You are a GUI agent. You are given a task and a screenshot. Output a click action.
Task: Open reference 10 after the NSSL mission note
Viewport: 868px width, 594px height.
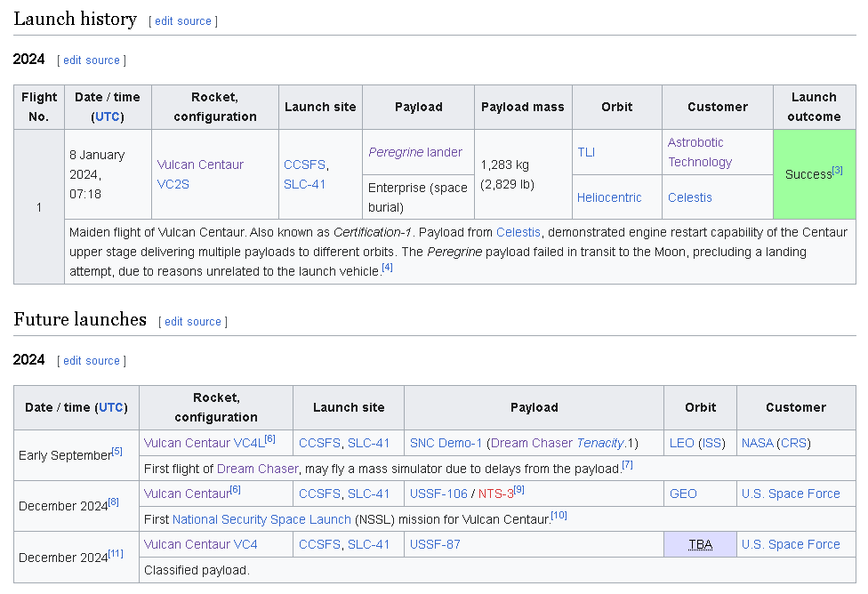(559, 516)
